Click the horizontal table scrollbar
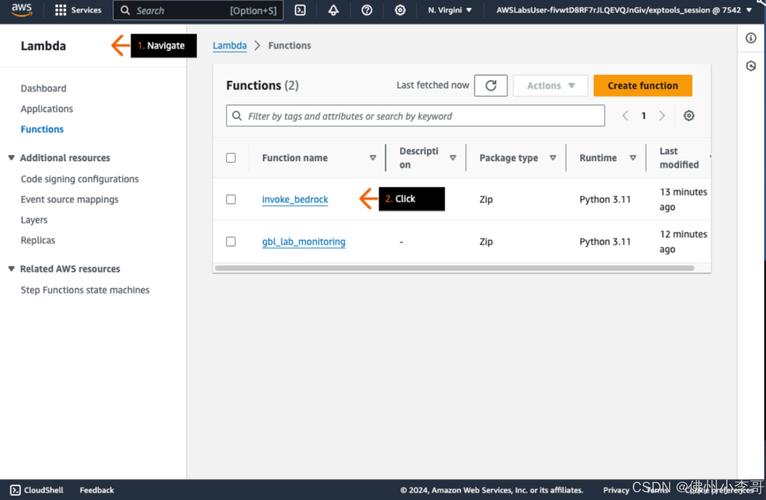Viewport: 766px width, 500px height. [454, 268]
